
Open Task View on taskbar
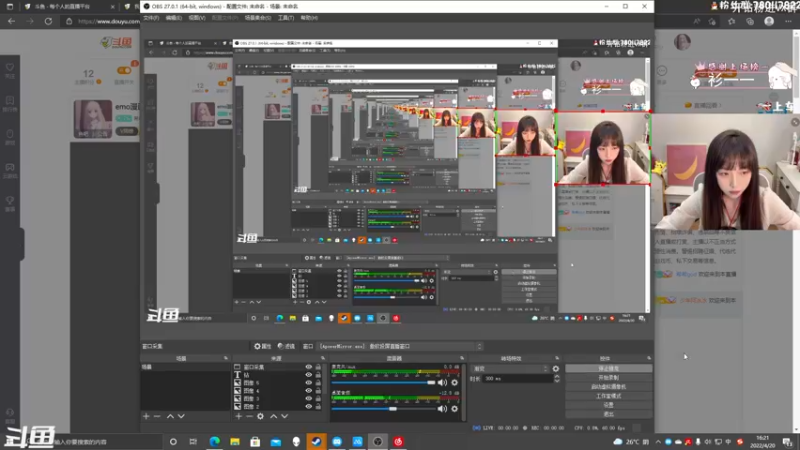tap(193, 441)
